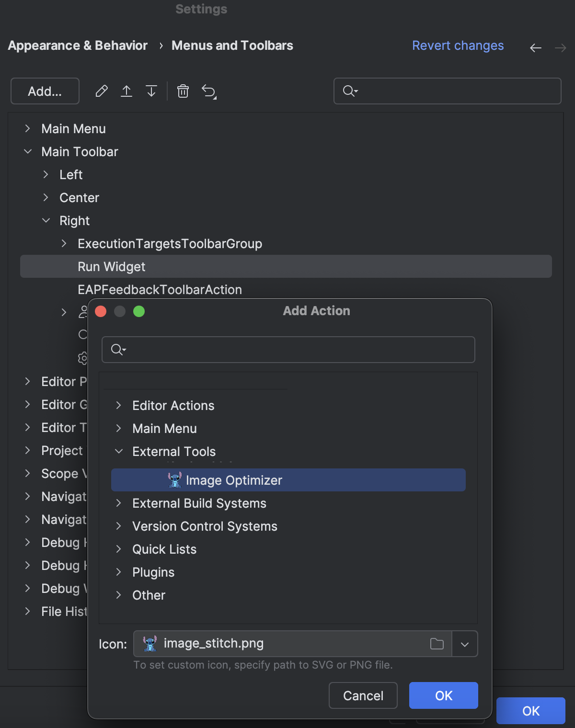Select the Run Widget tree row

[x=286, y=266]
